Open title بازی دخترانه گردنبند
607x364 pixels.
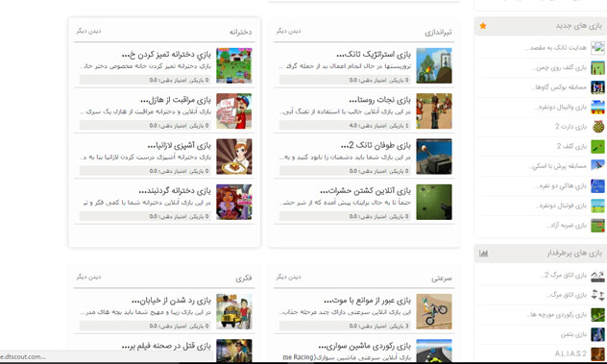(x=175, y=191)
